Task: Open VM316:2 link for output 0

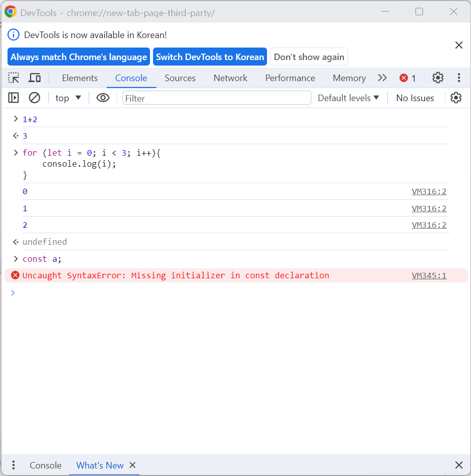Action: (429, 192)
